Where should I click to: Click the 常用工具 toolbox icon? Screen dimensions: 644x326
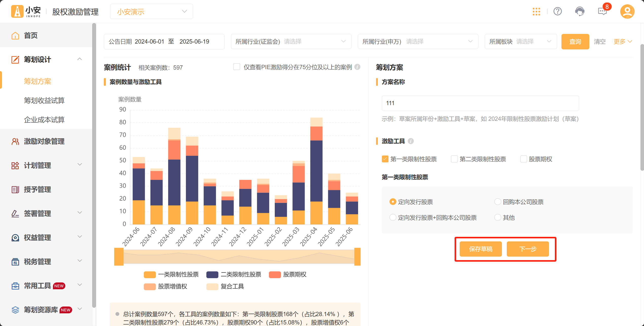tap(15, 286)
